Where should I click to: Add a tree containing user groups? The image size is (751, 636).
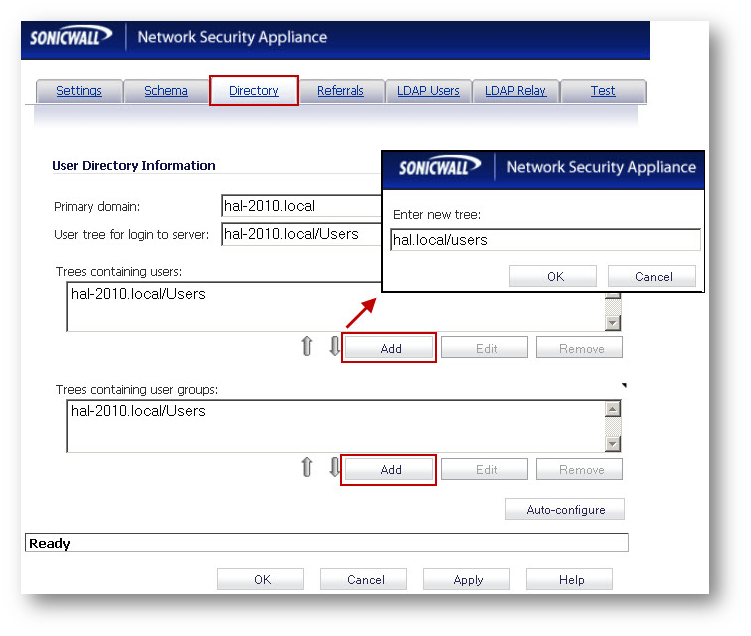tap(388, 469)
